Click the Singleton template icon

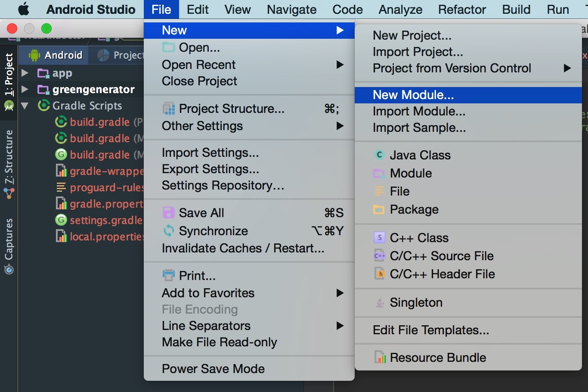(379, 302)
